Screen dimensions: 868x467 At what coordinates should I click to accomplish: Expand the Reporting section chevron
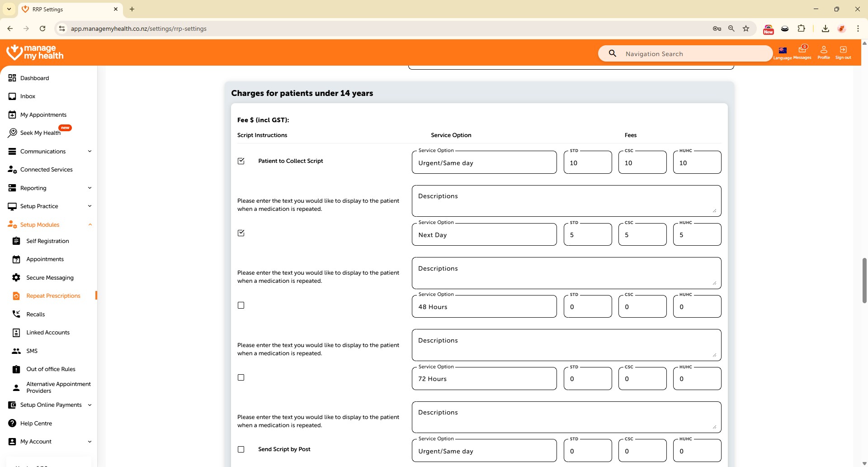click(x=90, y=188)
